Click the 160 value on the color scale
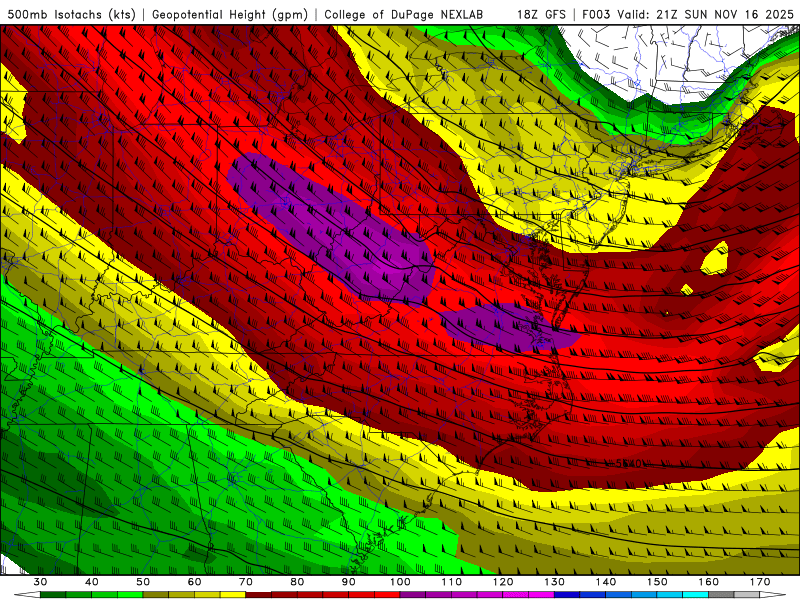The height and width of the screenshot is (600, 800). point(709,582)
